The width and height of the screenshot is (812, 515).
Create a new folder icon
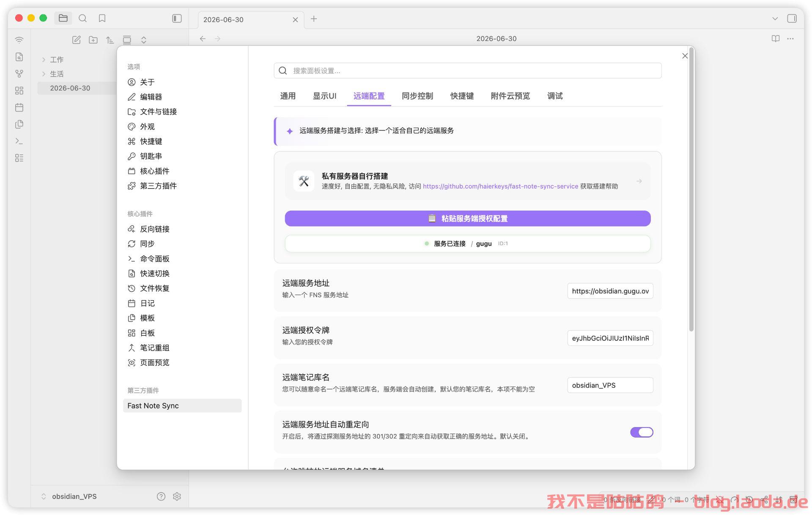point(93,40)
